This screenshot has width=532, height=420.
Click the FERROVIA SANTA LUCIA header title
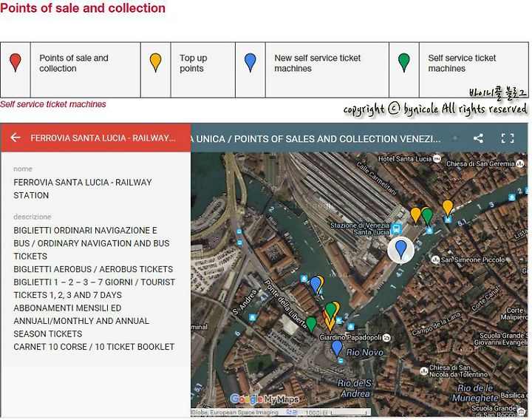coord(103,138)
